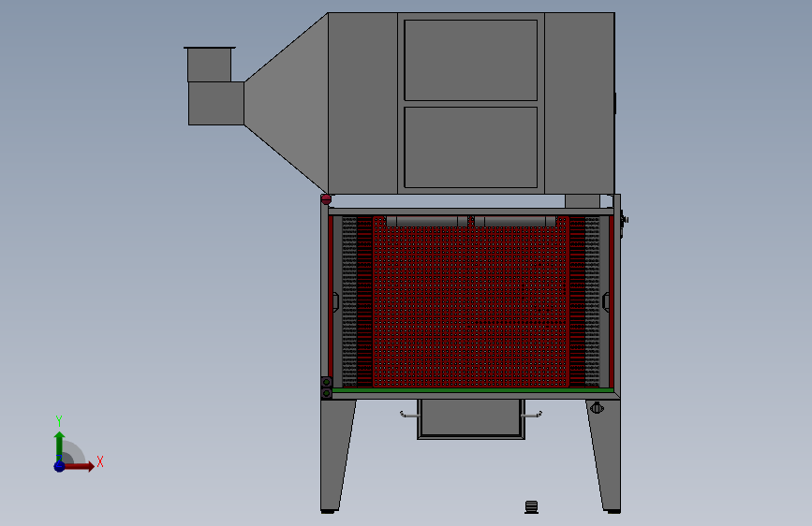Select the lower rectangular access panel on the hood
The height and width of the screenshot is (526, 812).
point(471,148)
